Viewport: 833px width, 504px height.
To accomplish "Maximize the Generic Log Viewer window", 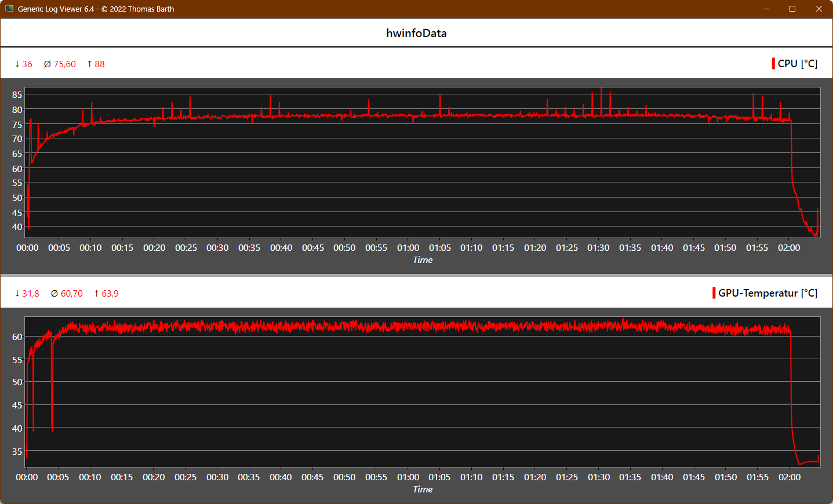I will pyautogui.click(x=792, y=9).
